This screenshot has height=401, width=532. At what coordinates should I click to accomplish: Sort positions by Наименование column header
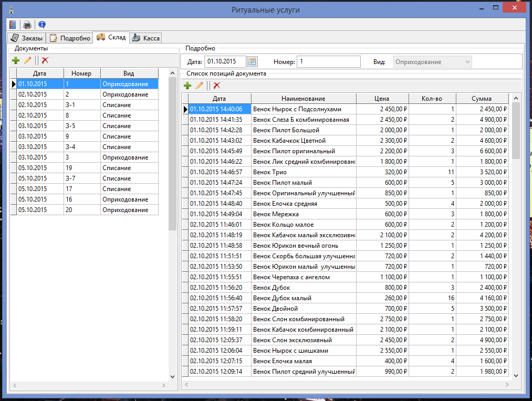tap(304, 99)
